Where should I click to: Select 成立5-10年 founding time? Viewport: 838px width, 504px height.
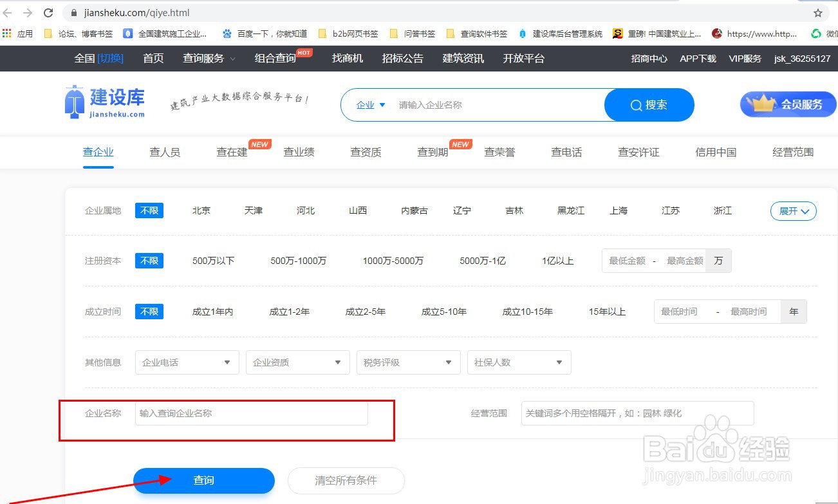444,312
